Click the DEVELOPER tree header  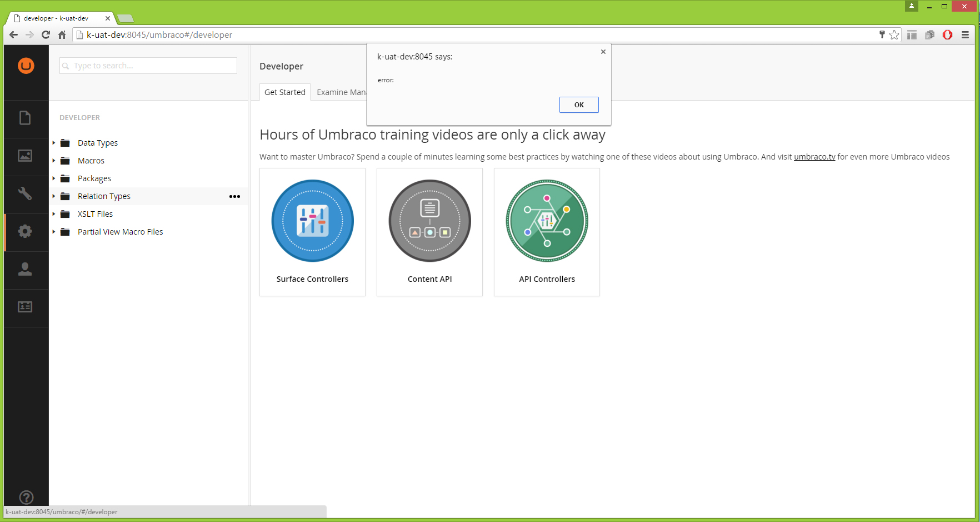click(80, 118)
